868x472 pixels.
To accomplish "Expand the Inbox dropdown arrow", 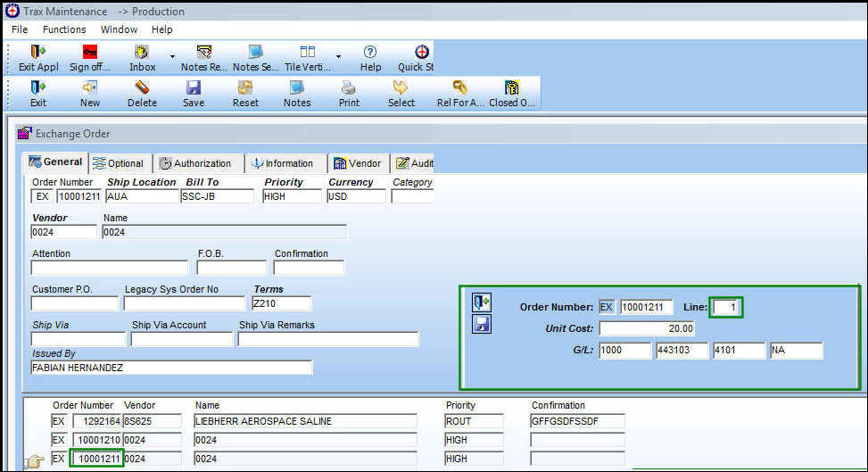I will tap(172, 56).
